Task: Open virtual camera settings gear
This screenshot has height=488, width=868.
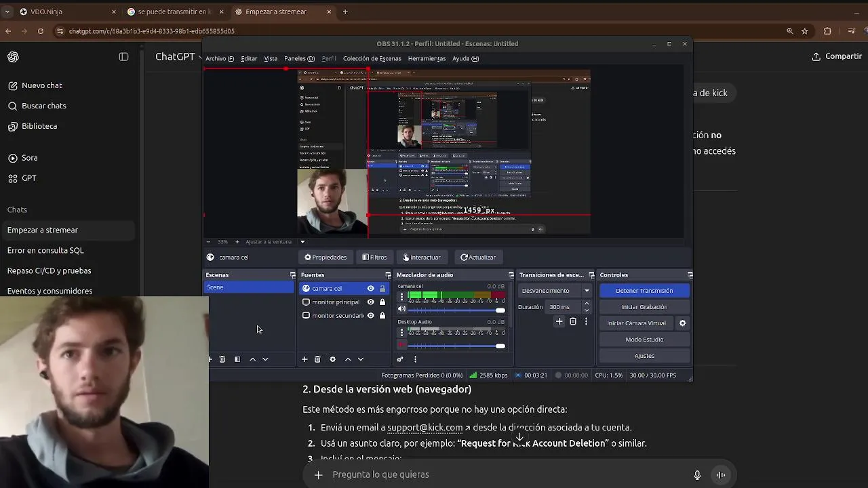Action: (x=682, y=323)
